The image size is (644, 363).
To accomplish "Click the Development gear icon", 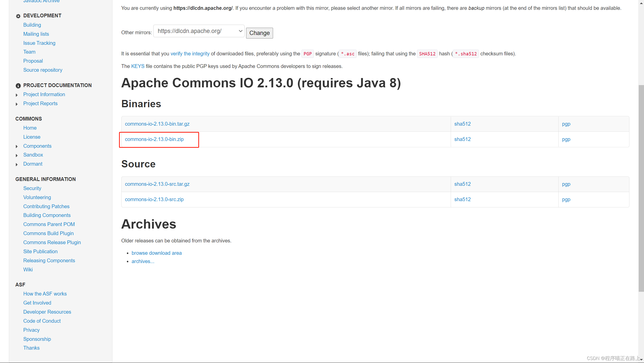I will (x=18, y=16).
